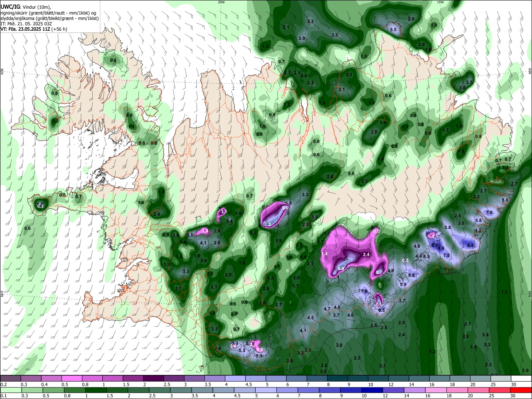Click the 9.0 precipitation value on the map
This screenshot has width=532, height=399.
tap(435, 246)
